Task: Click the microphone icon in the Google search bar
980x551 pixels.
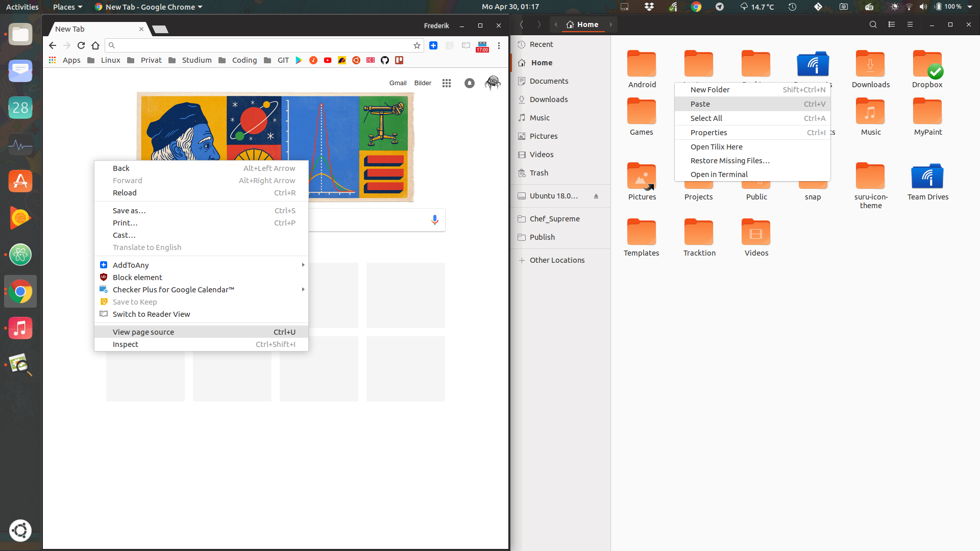Action: (435, 220)
